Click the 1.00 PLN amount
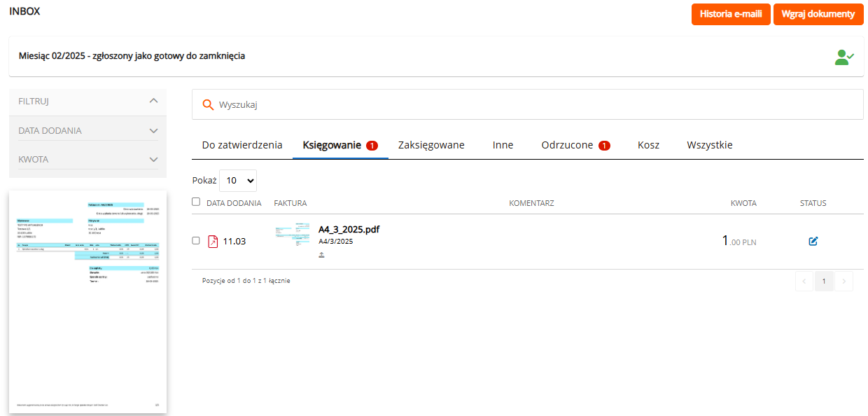Viewport: 868px width, 416px height. [739, 241]
